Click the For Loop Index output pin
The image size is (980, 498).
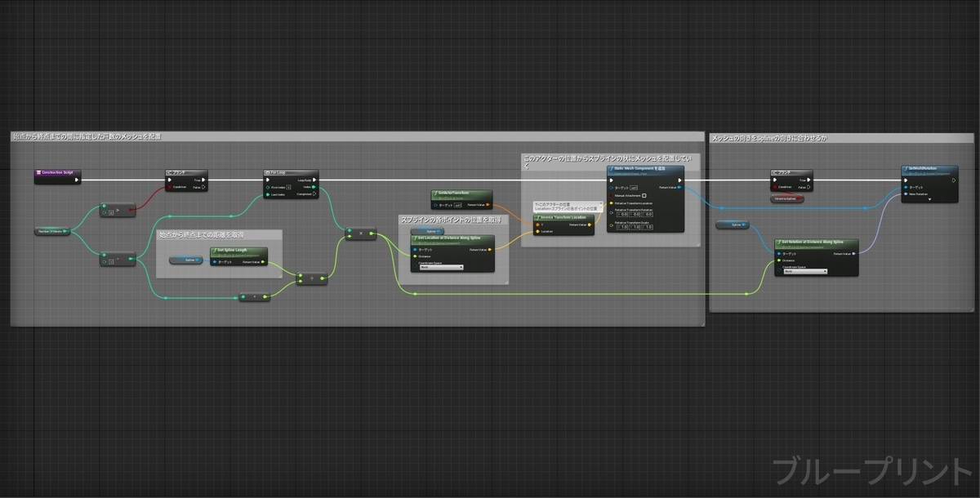coord(314,187)
